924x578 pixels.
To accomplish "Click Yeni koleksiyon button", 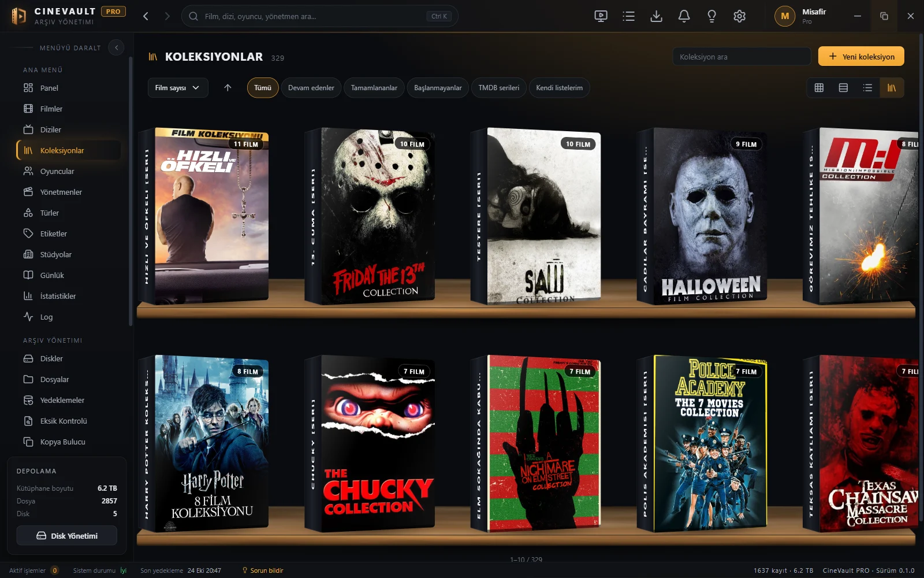I will click(x=861, y=57).
